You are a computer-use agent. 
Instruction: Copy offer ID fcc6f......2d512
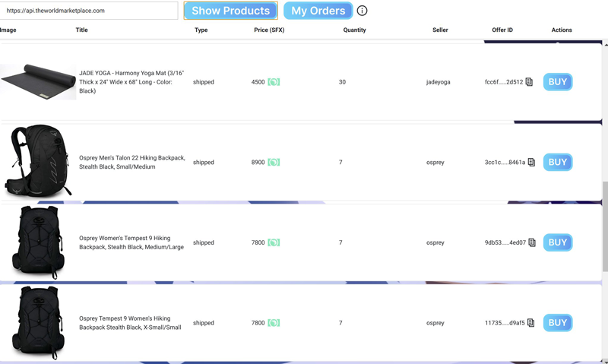coord(529,82)
